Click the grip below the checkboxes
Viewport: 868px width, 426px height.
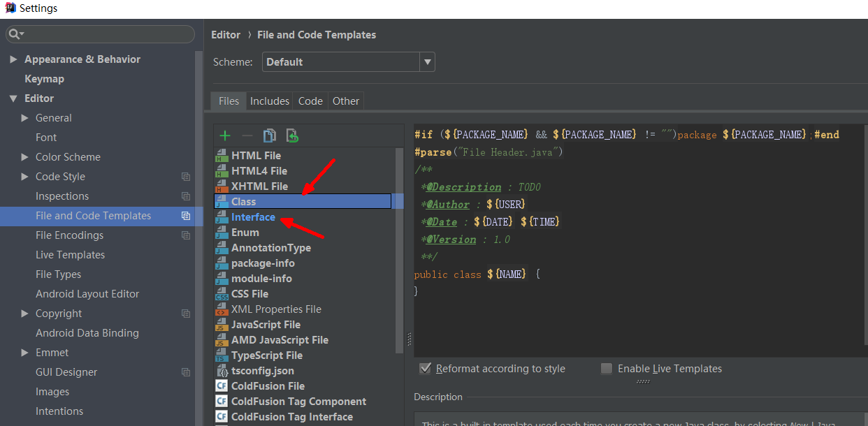[643, 382]
